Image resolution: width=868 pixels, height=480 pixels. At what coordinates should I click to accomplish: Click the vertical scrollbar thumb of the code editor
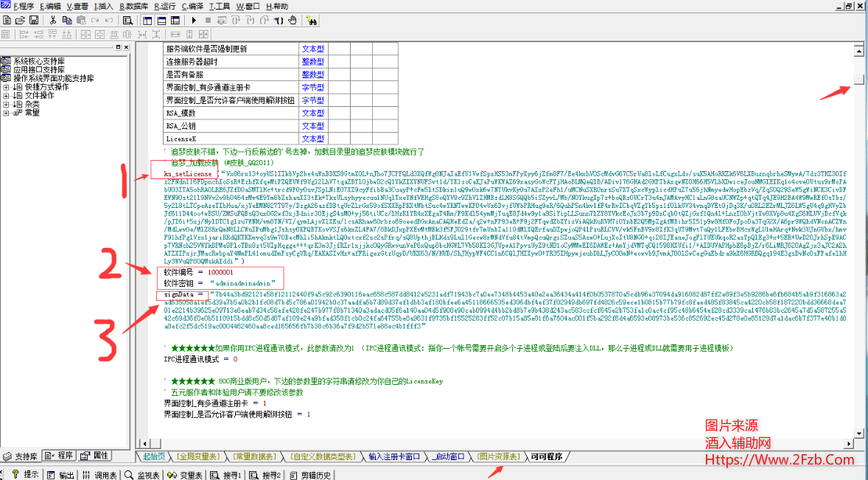tap(858, 79)
